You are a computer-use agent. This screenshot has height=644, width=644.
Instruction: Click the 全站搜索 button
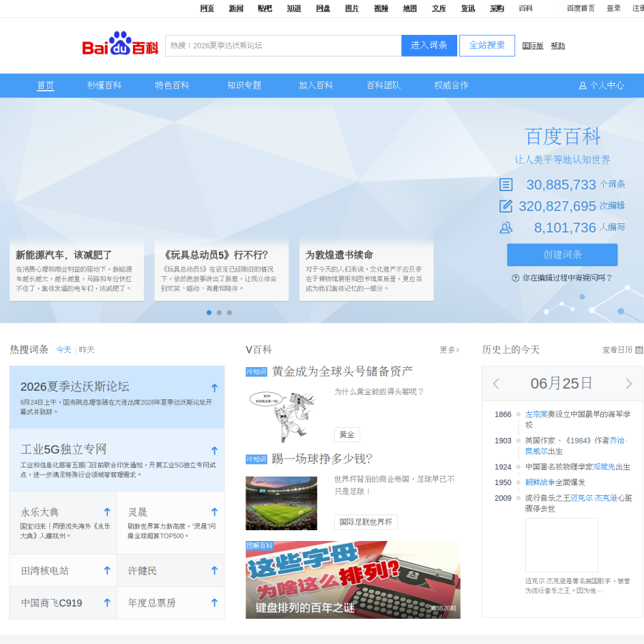(487, 45)
